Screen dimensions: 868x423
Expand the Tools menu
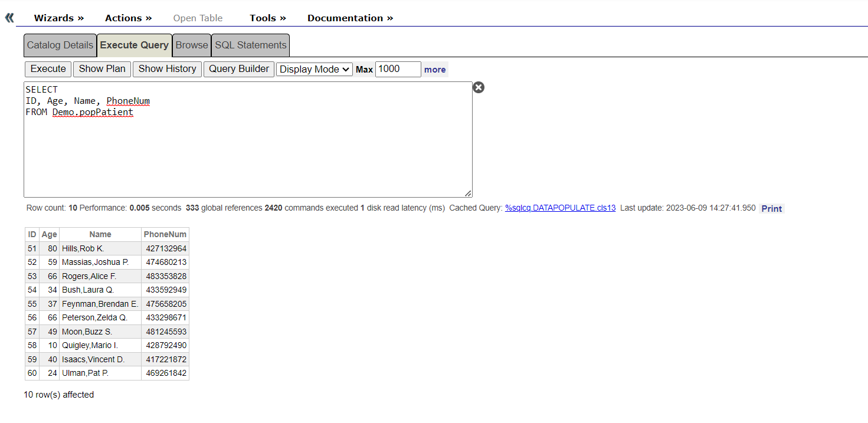pyautogui.click(x=267, y=18)
